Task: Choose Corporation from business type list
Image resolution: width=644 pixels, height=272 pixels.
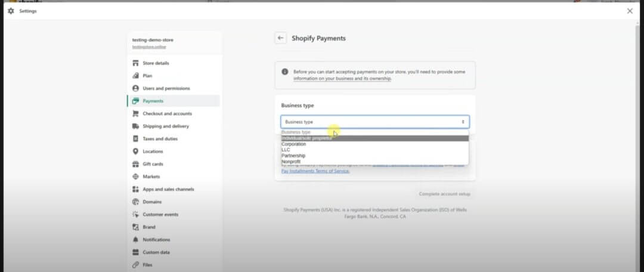Action: [374, 144]
